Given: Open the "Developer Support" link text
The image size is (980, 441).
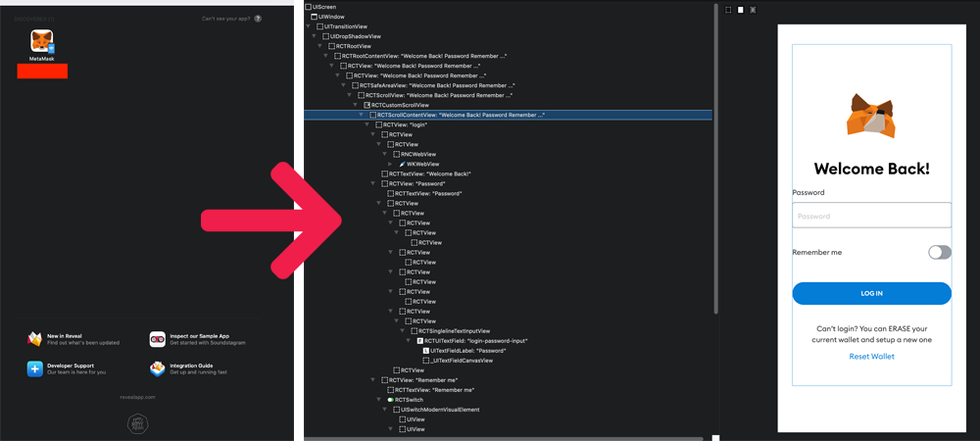Looking at the screenshot, I should pyautogui.click(x=71, y=366).
